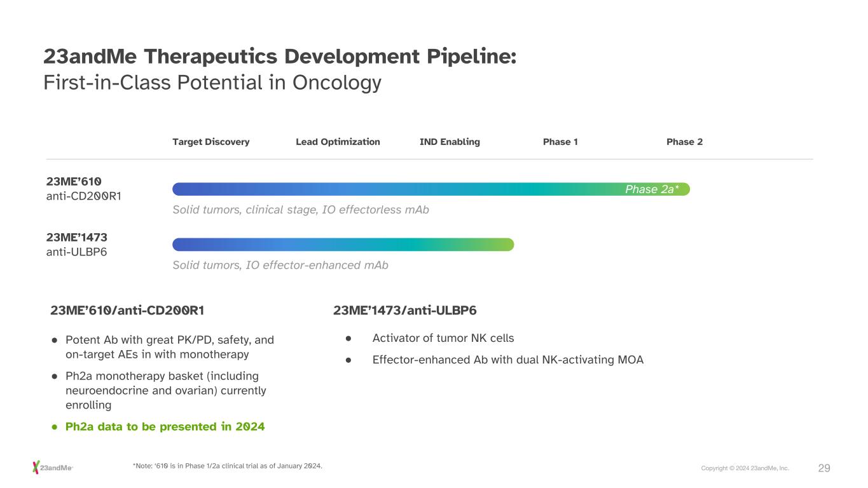868x488 pixels.
Task: Click the 23ME'1473 row label
Action: [x=76, y=238]
